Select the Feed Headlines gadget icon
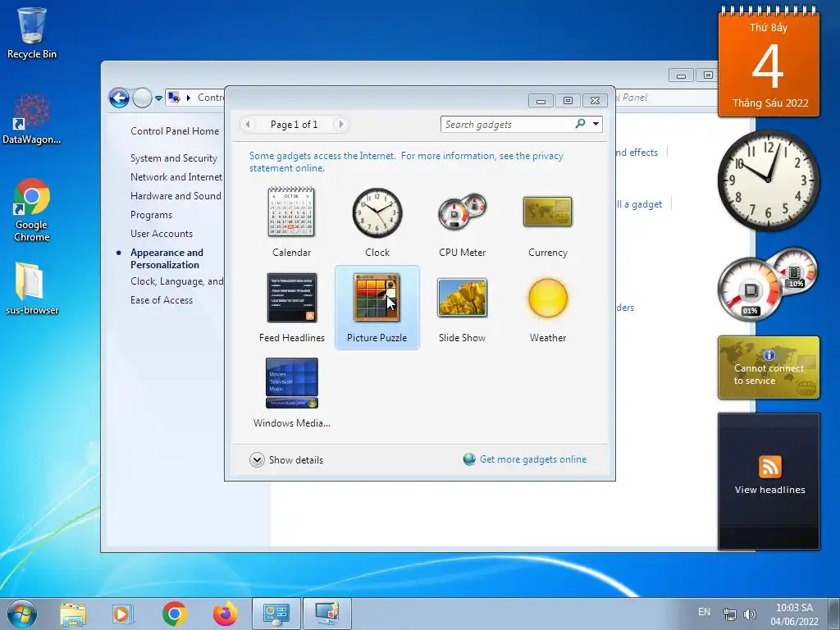Image resolution: width=840 pixels, height=630 pixels. (x=292, y=297)
